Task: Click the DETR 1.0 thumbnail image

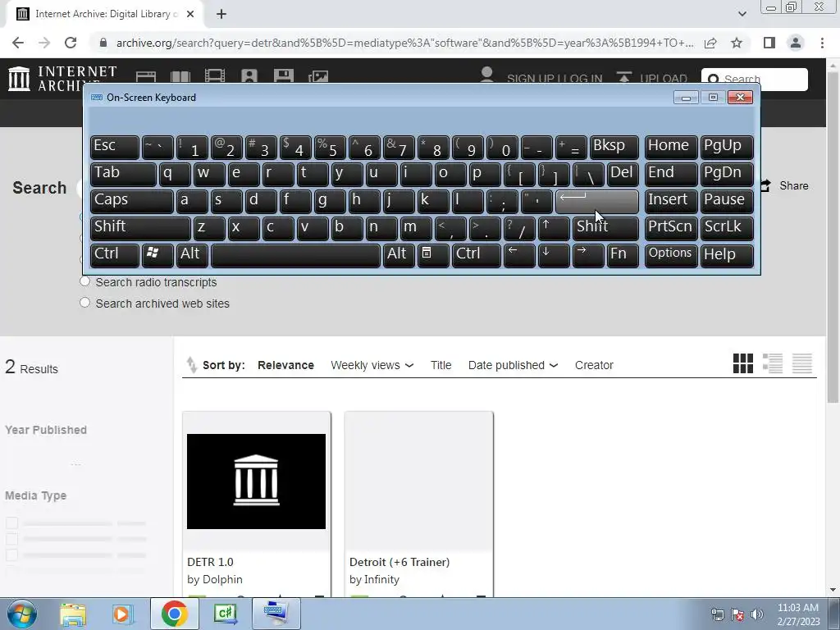Action: pos(256,481)
